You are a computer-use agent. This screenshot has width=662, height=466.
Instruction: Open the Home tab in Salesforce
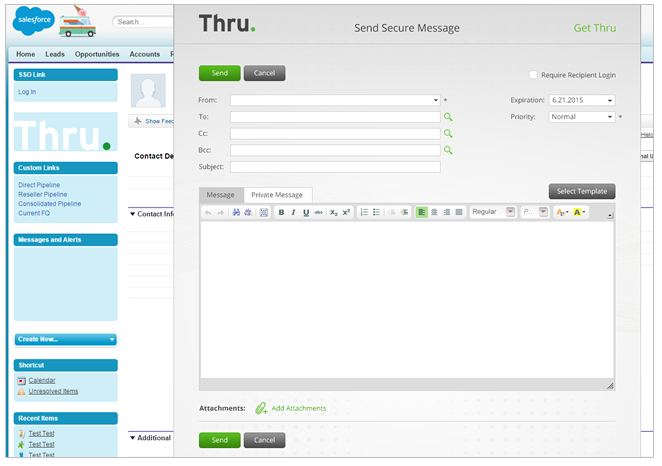tap(26, 54)
